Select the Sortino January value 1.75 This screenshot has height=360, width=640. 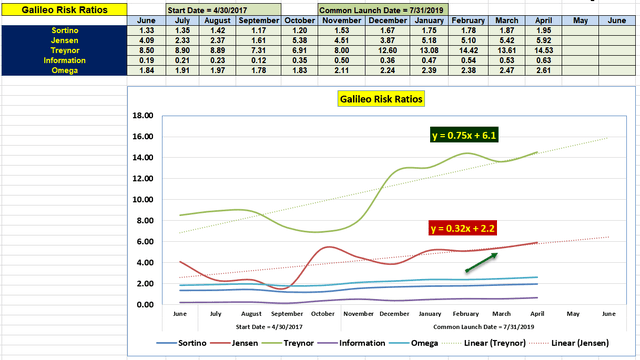[x=429, y=31]
